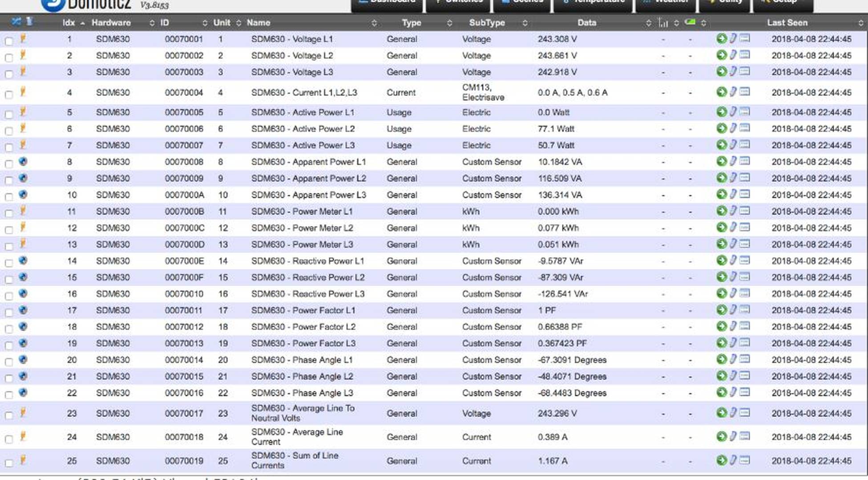The width and height of the screenshot is (868, 480).
Task: Click subtype text CM113, Electrisave
Action: tap(483, 92)
